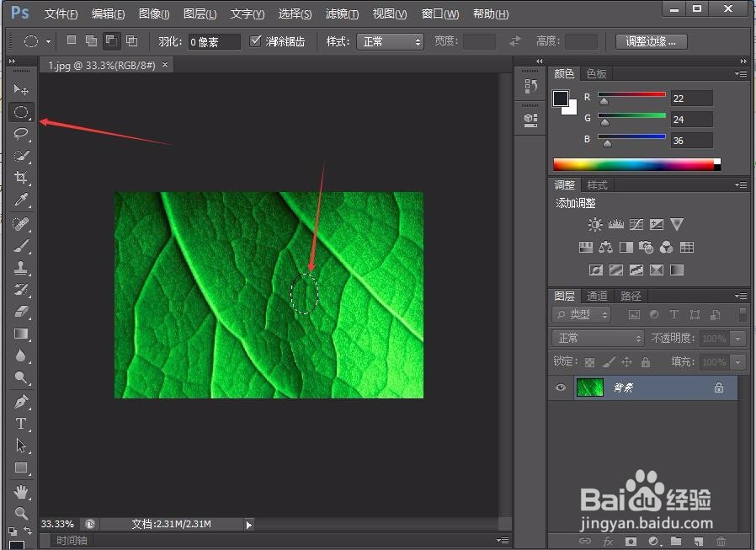Open the Style dropdown showing 正常

click(390, 41)
